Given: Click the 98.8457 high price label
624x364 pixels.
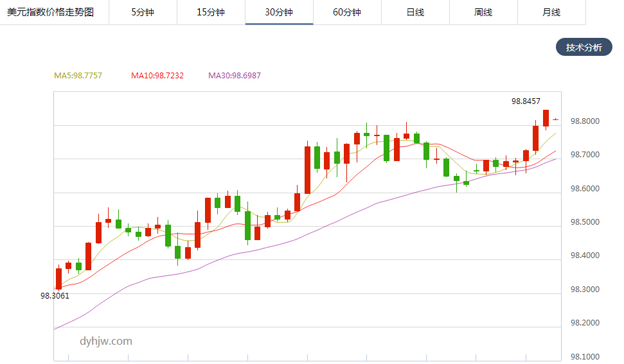Looking at the screenshot, I should (x=526, y=101).
